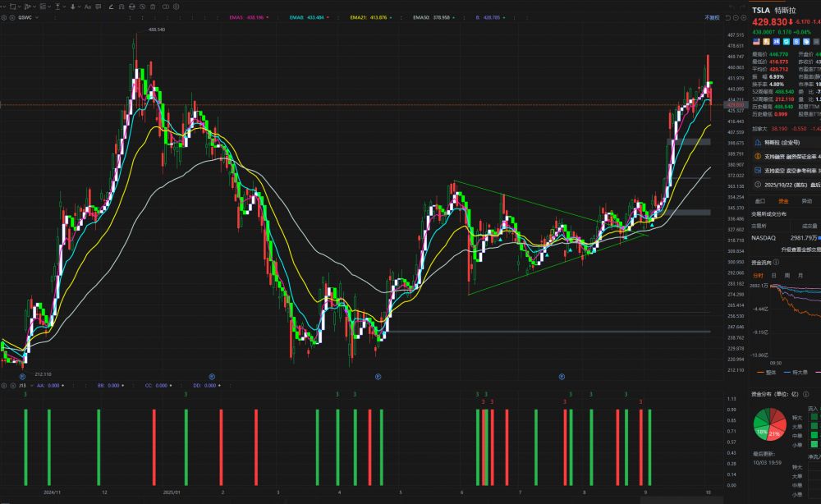Open the 不复权 price adjustment dropdown

[712, 17]
